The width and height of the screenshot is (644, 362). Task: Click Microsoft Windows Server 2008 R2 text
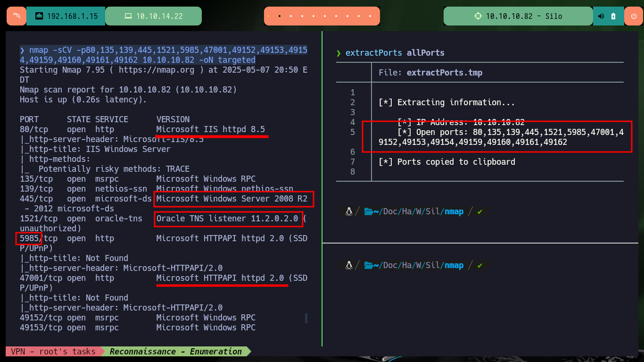pos(232,199)
